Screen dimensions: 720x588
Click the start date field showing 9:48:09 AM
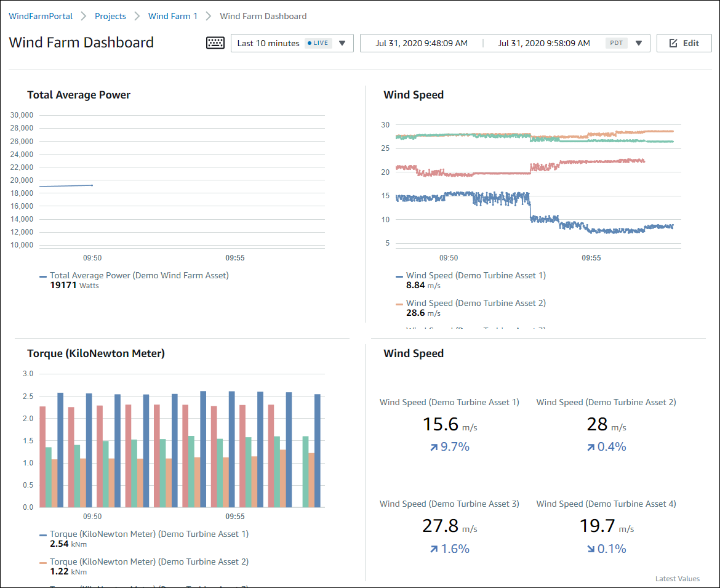click(x=422, y=43)
